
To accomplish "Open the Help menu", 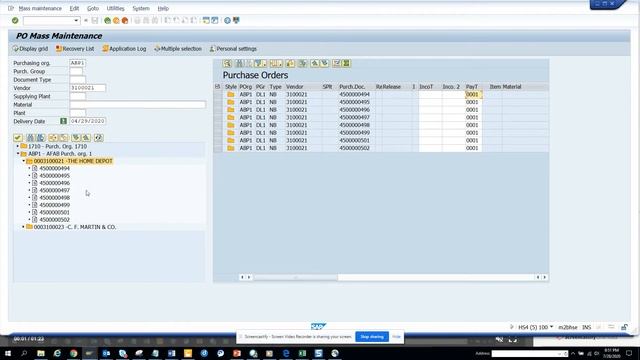I will coord(163,8).
